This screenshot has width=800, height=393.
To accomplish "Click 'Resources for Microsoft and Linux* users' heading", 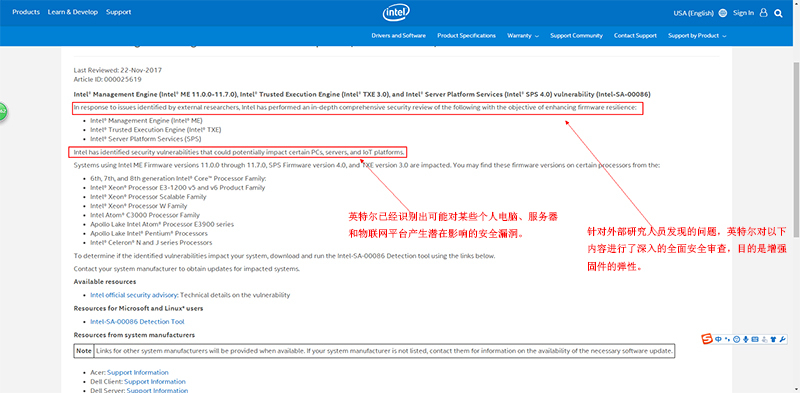I will click(x=138, y=308).
